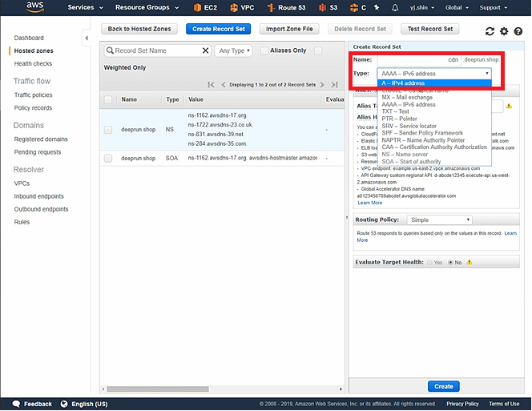Go to next page of record sets
The image size is (532, 411).
click(x=322, y=84)
